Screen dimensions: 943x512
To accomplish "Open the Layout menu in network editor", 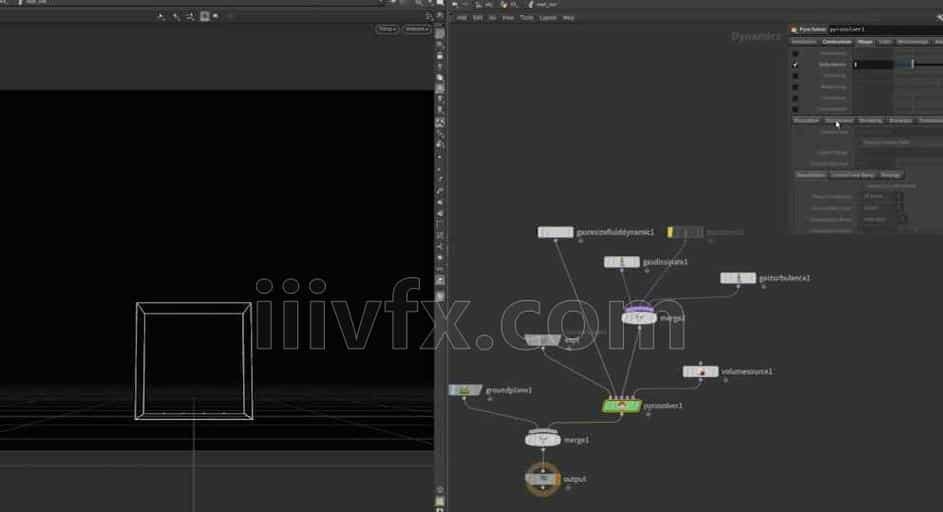I will pos(548,18).
